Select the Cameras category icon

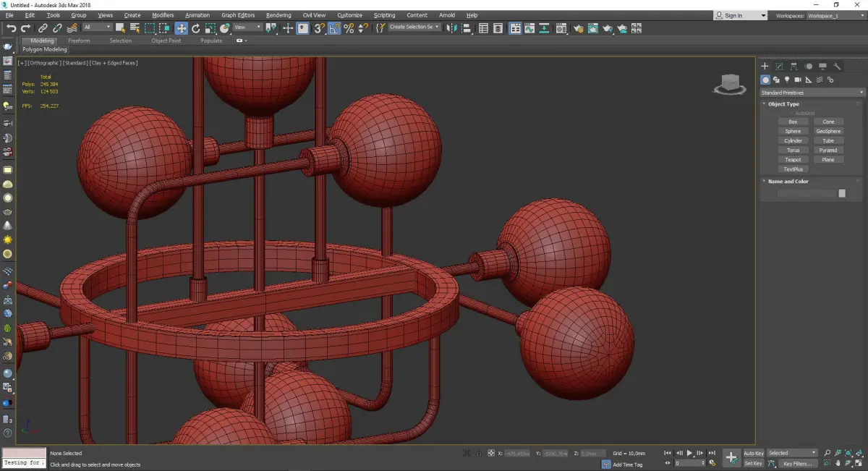(798, 80)
